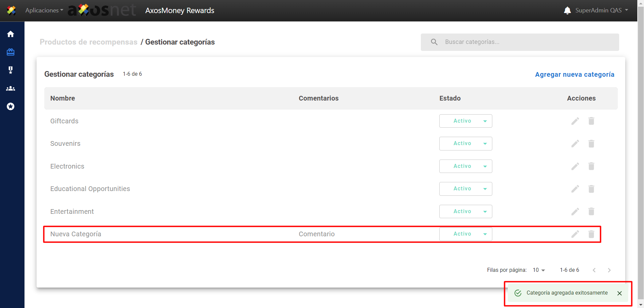Delete the Entertainment category
Viewport: 644px width, 308px height.
tap(591, 211)
